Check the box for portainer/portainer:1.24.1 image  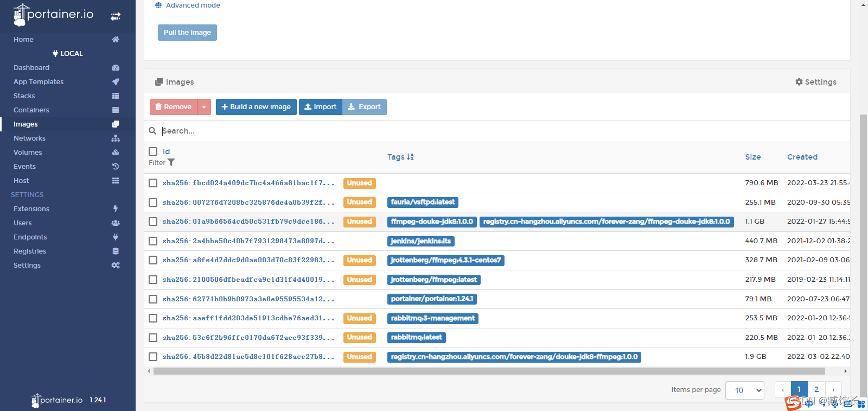pos(153,299)
